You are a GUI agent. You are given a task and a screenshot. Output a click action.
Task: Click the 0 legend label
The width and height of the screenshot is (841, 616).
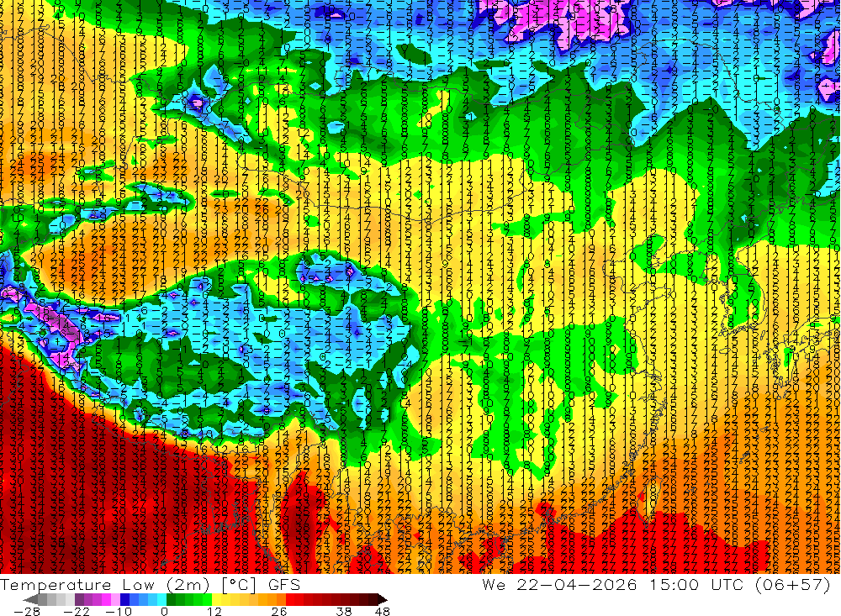click(165, 611)
